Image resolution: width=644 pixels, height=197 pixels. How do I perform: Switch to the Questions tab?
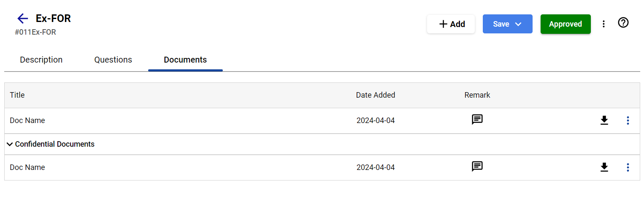[113, 60]
